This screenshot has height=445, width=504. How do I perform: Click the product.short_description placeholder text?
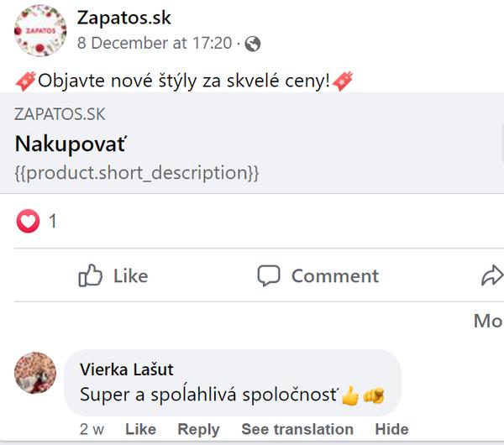tap(137, 173)
